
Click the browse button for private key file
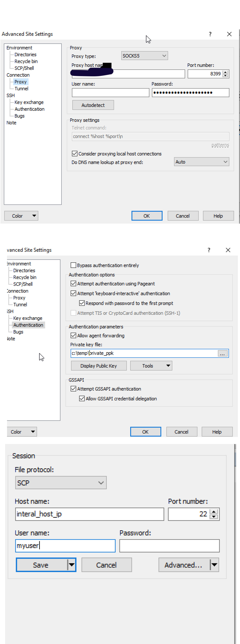click(222, 353)
